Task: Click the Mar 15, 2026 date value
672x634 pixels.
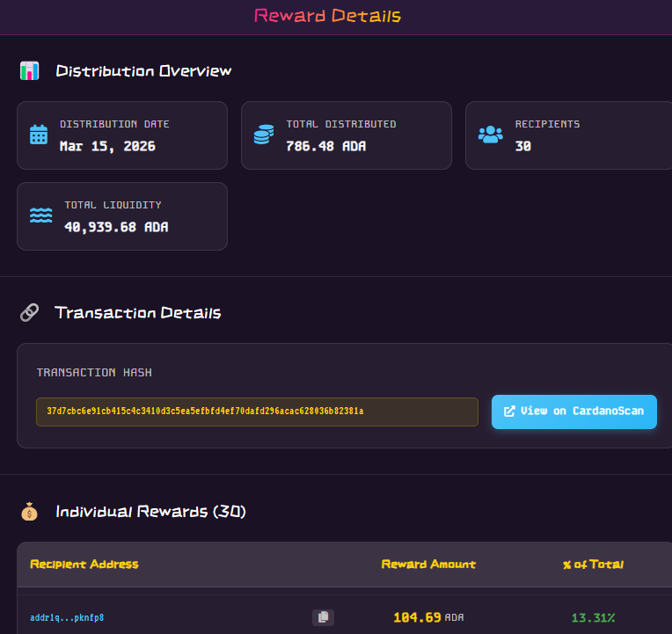Action: pos(107,147)
